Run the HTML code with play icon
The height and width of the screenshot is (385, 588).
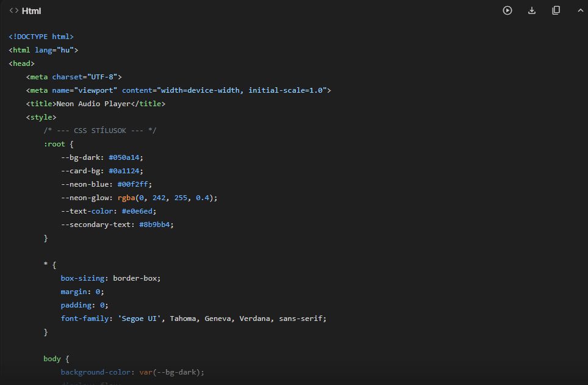(x=507, y=10)
